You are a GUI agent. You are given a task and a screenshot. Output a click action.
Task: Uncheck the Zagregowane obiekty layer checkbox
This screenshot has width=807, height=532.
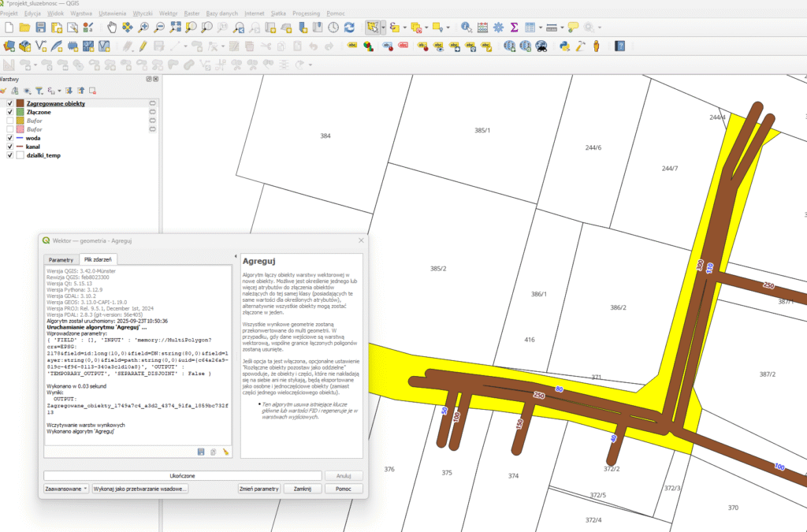(9, 103)
